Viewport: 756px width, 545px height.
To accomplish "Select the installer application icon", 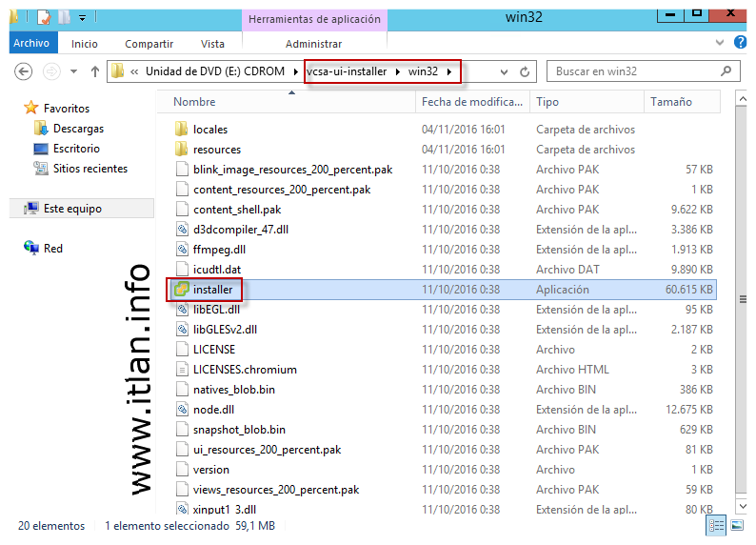I will pos(181,290).
